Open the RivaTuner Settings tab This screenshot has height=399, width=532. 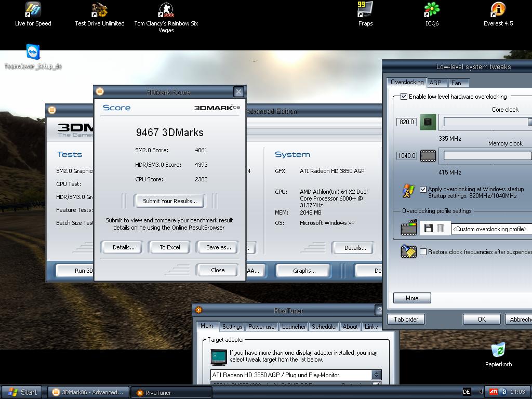tap(232, 326)
